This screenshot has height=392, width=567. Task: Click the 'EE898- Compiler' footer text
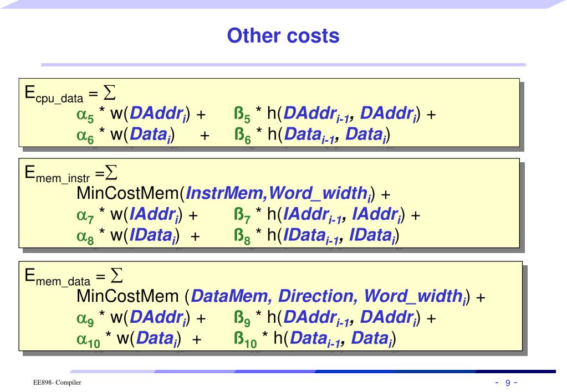pos(57,383)
